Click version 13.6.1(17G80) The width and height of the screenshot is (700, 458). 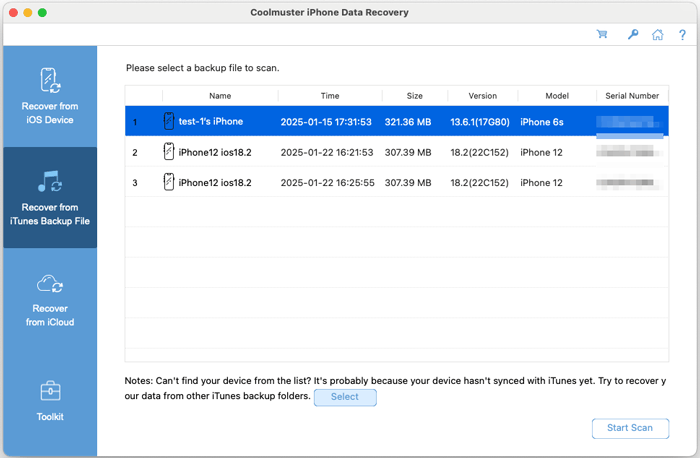pyautogui.click(x=480, y=122)
